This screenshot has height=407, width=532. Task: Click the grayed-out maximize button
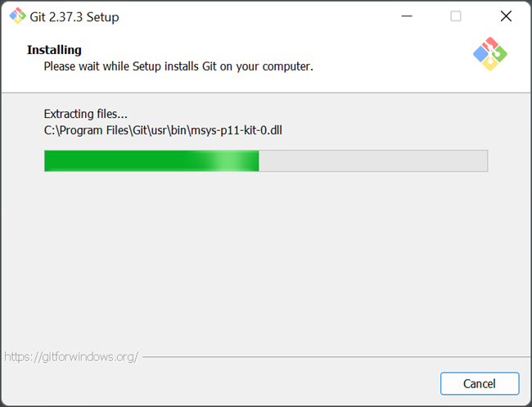click(x=456, y=16)
